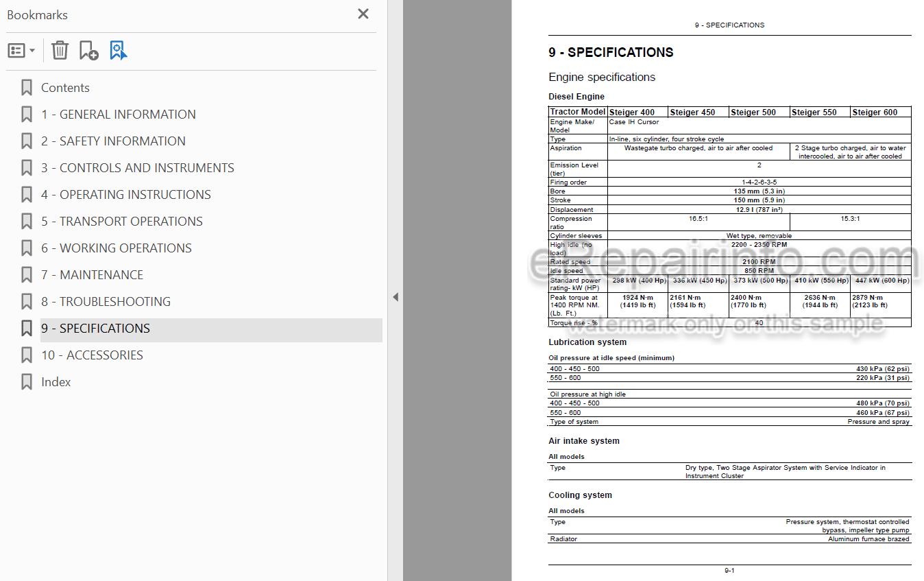Click the 'Air intake system' heading
The image size is (924, 581).
[x=584, y=441]
